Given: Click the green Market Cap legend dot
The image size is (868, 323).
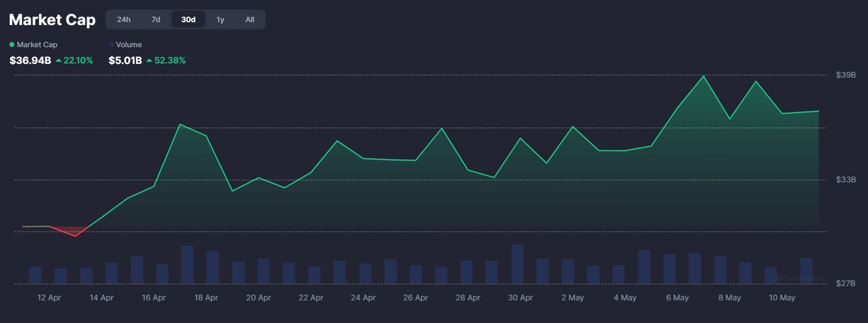Looking at the screenshot, I should tap(12, 45).
